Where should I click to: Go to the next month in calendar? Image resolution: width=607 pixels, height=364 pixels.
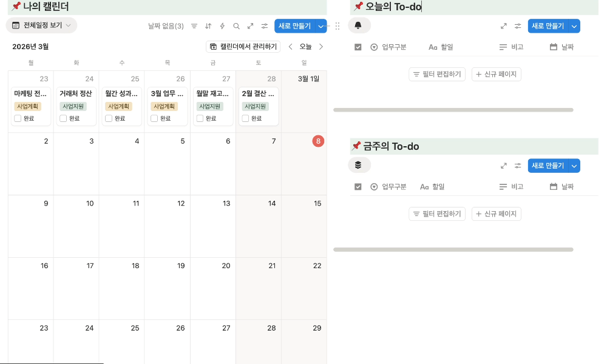pyautogui.click(x=321, y=47)
